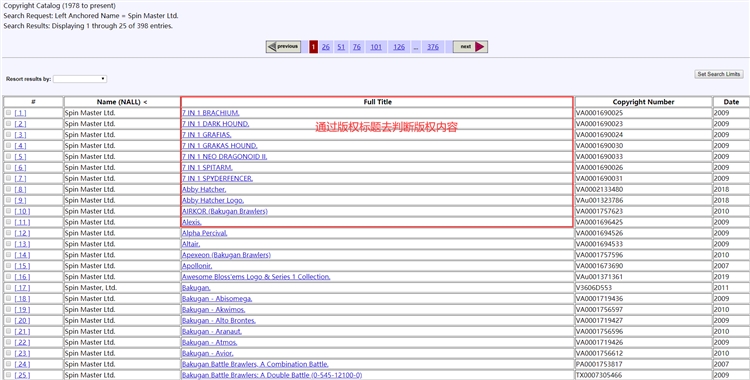Check the checkbox for entry 17
Screen dimensions: 750x380
pyautogui.click(x=8, y=288)
